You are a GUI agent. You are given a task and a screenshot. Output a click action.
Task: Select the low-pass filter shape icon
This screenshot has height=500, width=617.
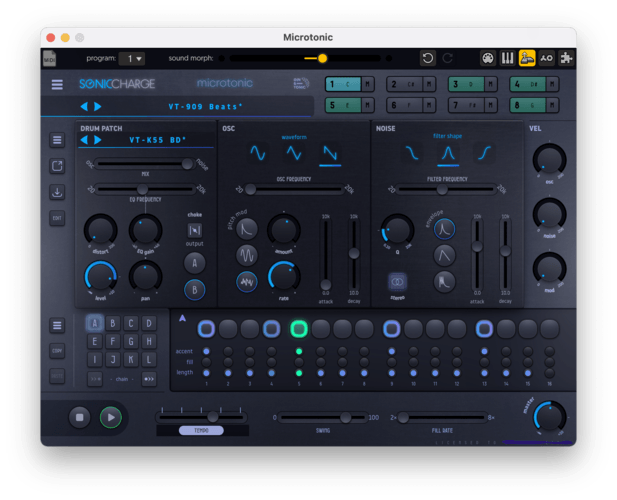click(x=412, y=153)
